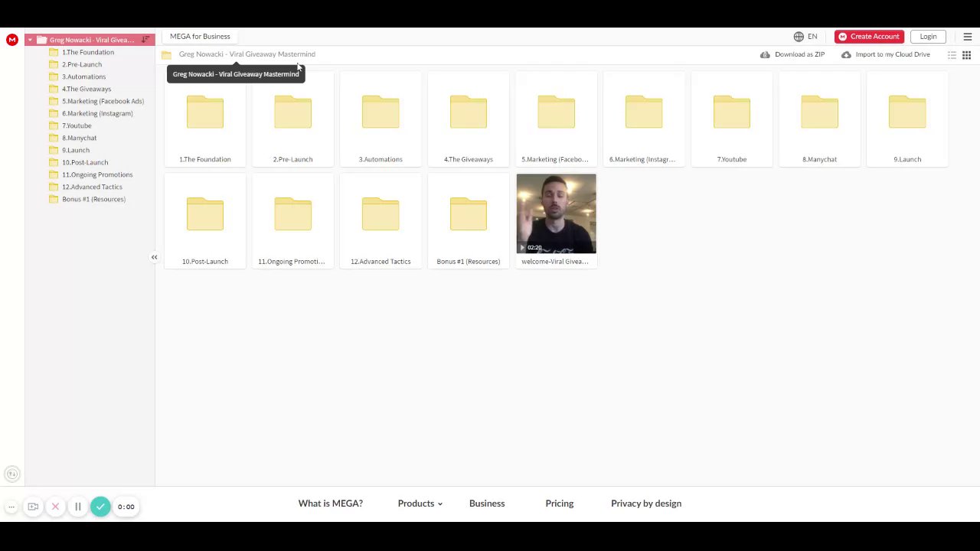The width and height of the screenshot is (980, 551).
Task: Click the sort order icon in tree header
Action: coord(145,40)
